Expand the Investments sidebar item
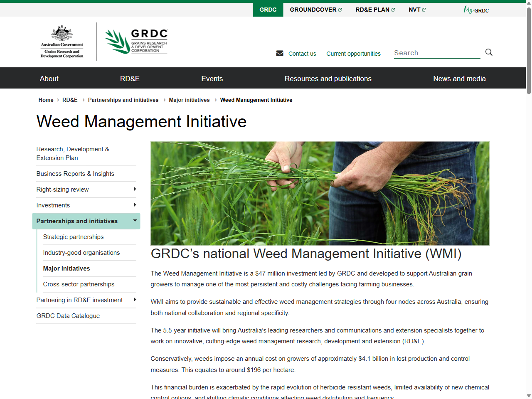532x399 pixels. point(135,205)
